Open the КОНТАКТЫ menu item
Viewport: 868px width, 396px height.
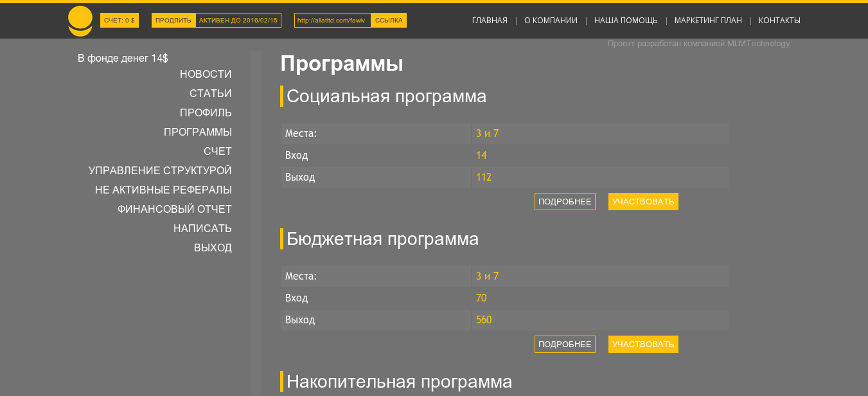point(779,21)
